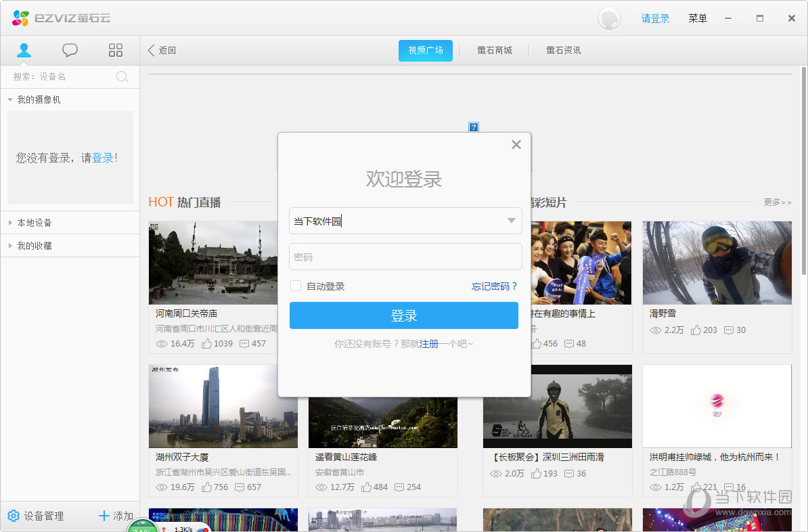
Task: Switch to the 萤石商城 tab
Action: (495, 50)
